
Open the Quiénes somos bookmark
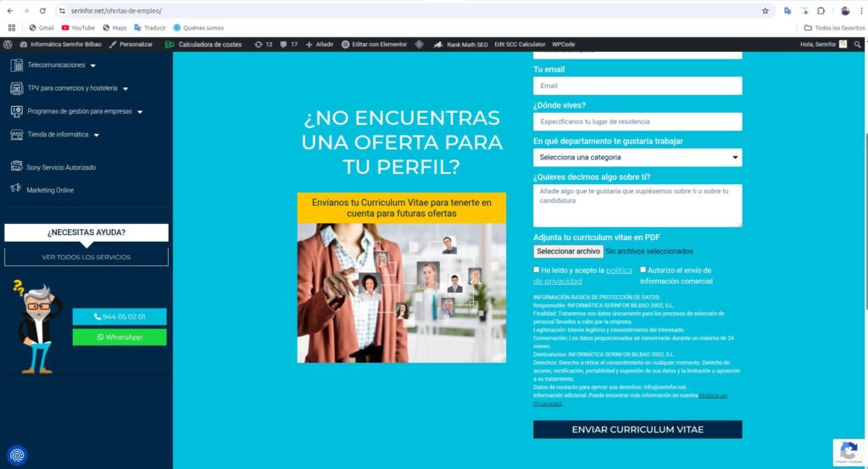pos(198,28)
